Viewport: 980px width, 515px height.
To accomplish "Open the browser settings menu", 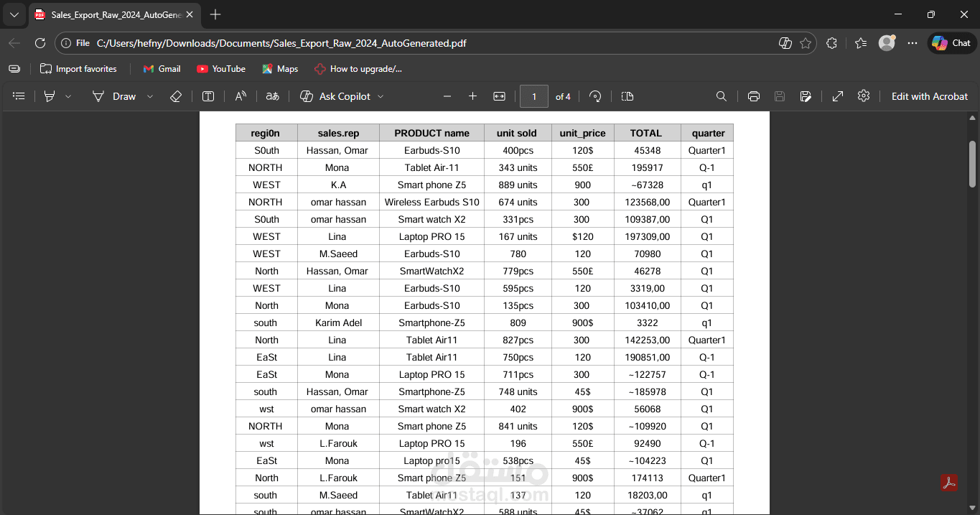I will pos(912,43).
